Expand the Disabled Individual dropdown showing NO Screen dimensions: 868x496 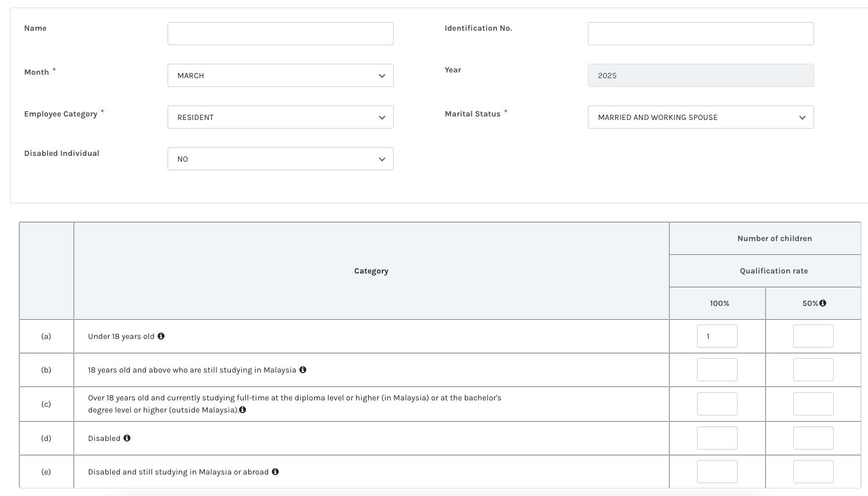pos(281,159)
